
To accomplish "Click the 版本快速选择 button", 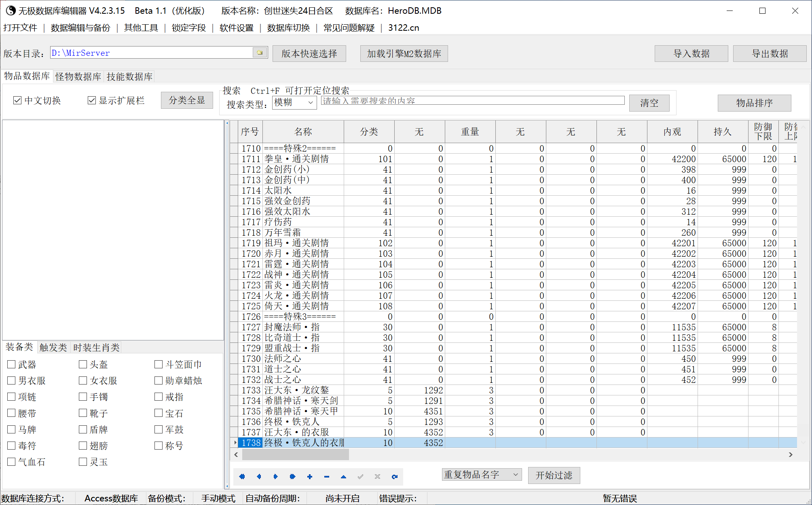I will (x=309, y=53).
